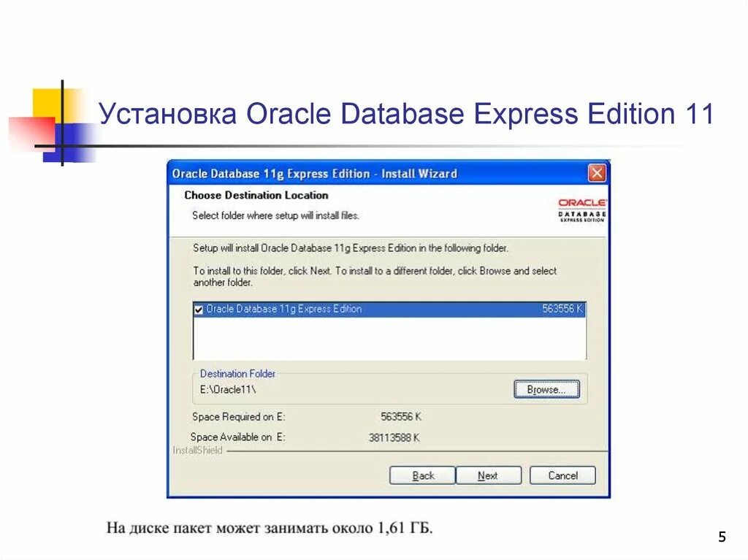Click the slide title Установка Oracle Database

pyautogui.click(x=406, y=113)
